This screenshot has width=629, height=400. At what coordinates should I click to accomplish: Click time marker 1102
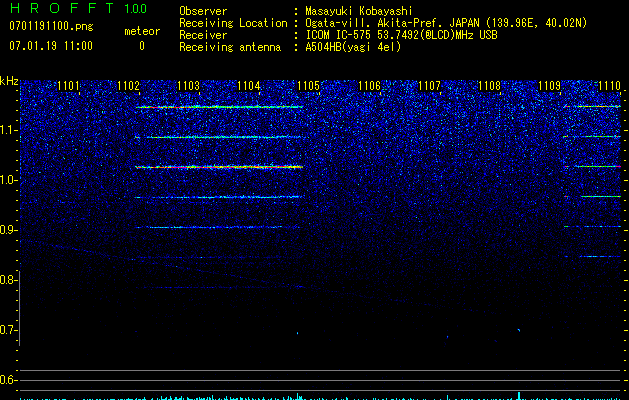click(x=128, y=85)
